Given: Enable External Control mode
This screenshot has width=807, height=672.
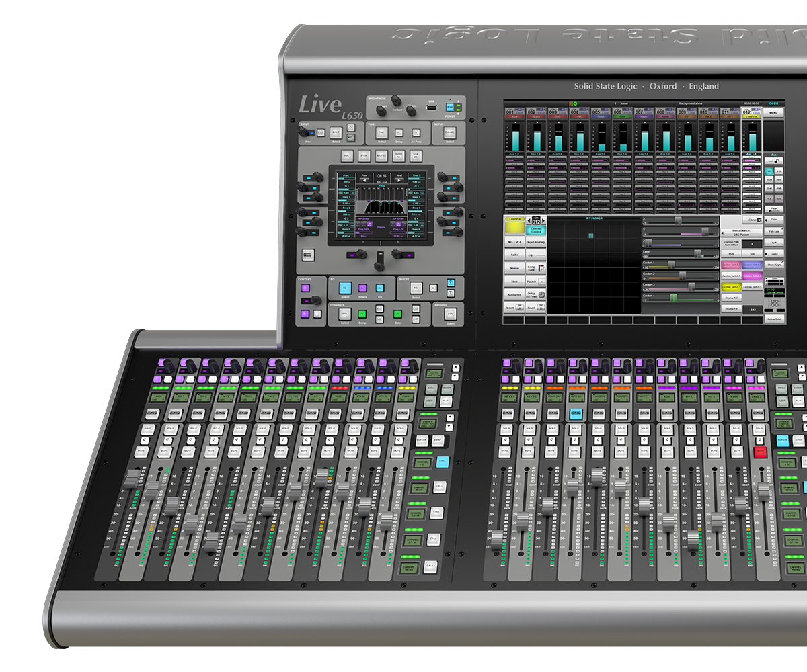Looking at the screenshot, I should [536, 230].
